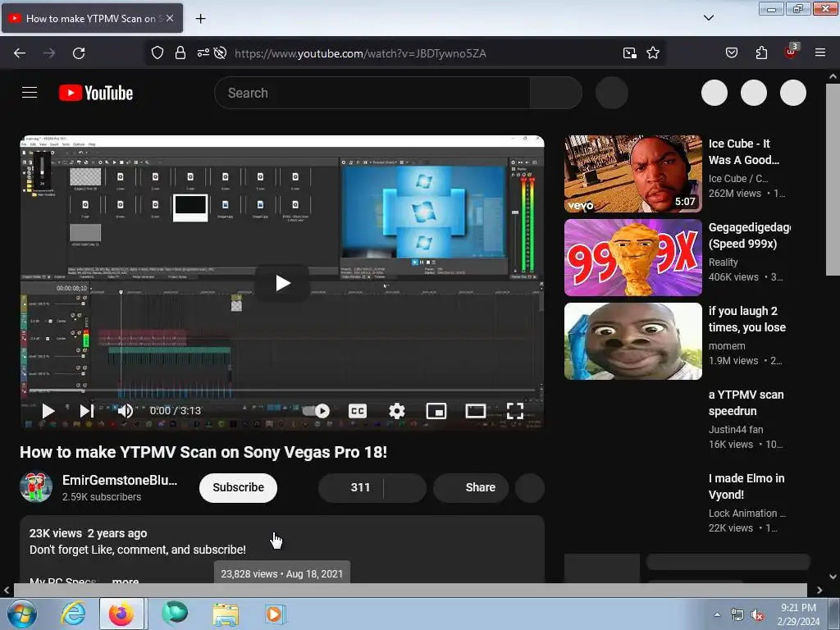Like the video showing 311
This screenshot has width=840, height=630.
(x=351, y=487)
